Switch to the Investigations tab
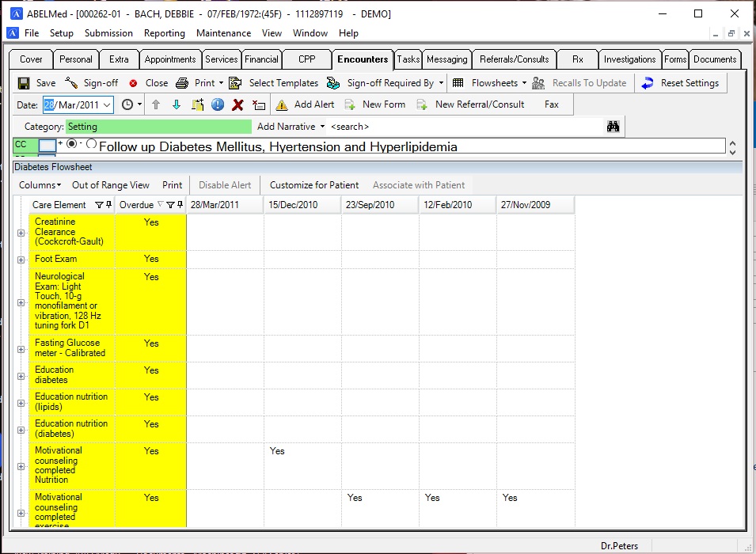The image size is (756, 554). (630, 59)
